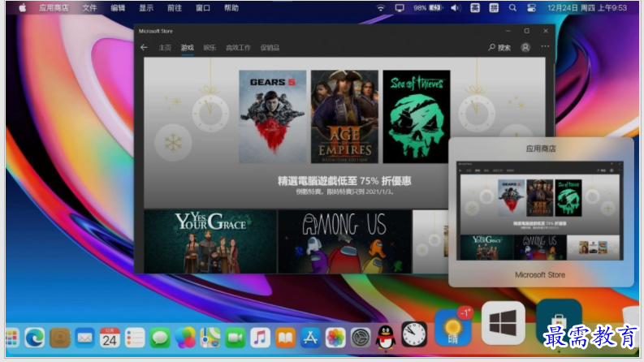Open the 应用商店 menu bar item
Screen dimensions: 644x362
click(54, 8)
